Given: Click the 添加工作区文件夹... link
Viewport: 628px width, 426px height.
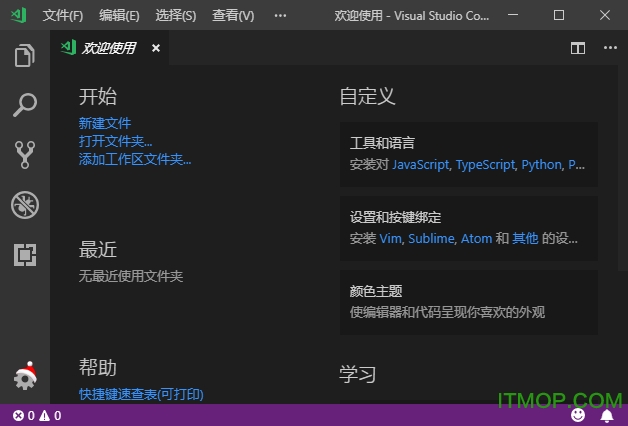Looking at the screenshot, I should [135, 159].
